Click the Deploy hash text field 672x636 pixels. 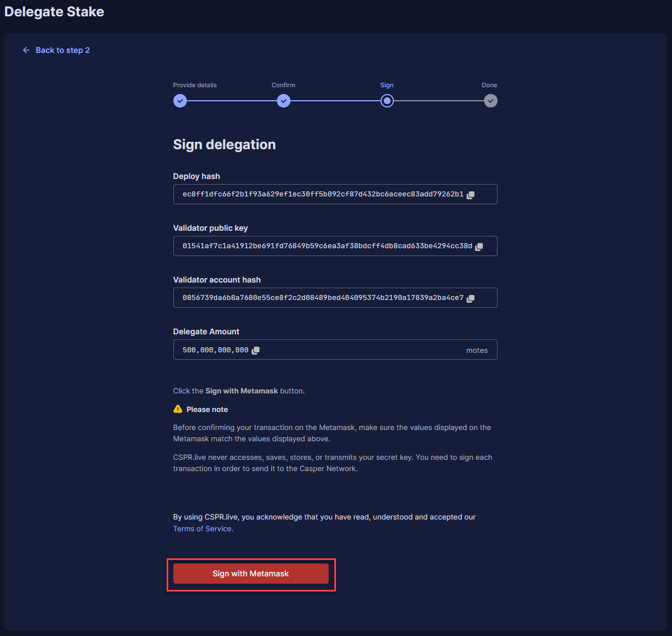[322, 194]
